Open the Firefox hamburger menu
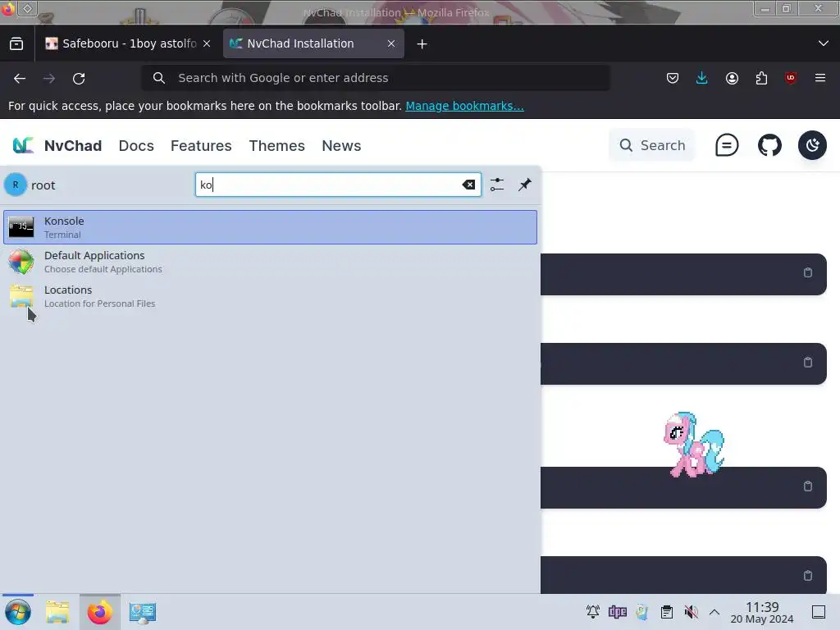 pyautogui.click(x=820, y=78)
